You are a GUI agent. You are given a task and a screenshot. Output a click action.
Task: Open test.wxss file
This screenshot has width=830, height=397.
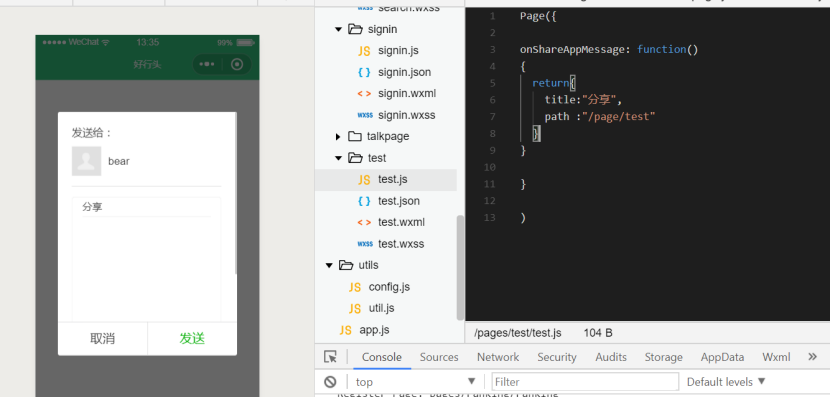(x=401, y=244)
